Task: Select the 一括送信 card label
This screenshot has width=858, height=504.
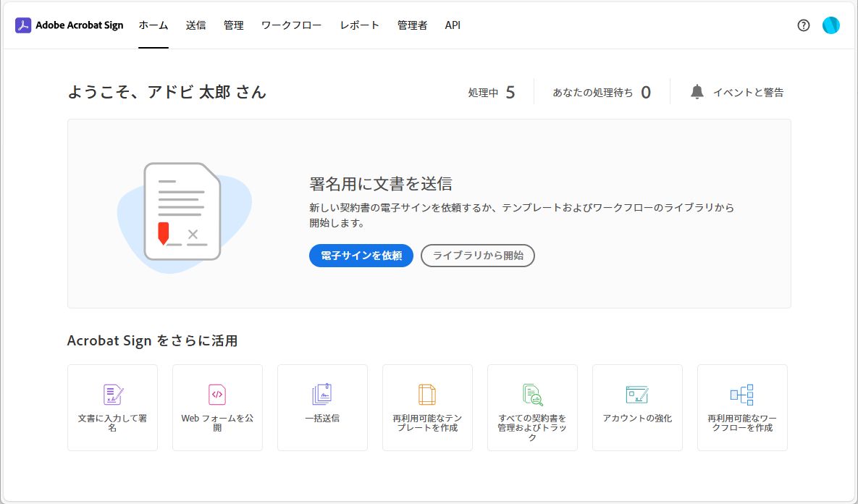Action: (x=322, y=418)
